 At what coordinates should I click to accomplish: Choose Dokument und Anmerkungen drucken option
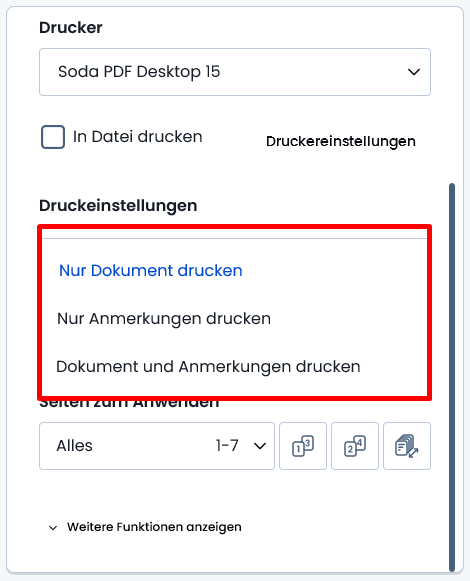[x=208, y=366]
